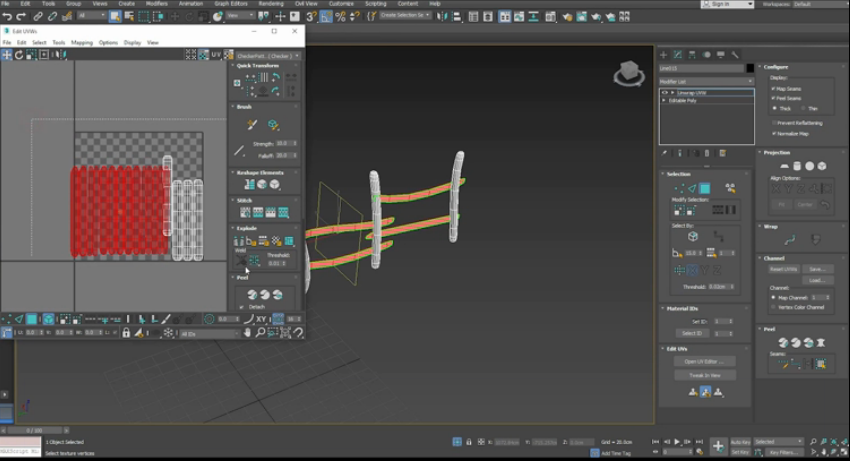The width and height of the screenshot is (850, 461).
Task: Select the Thin radio button
Action: (803, 108)
